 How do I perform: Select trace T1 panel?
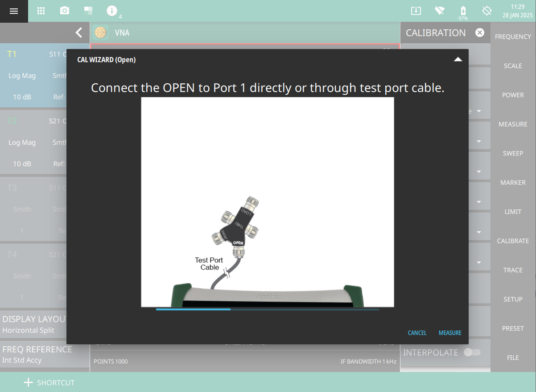pos(33,76)
